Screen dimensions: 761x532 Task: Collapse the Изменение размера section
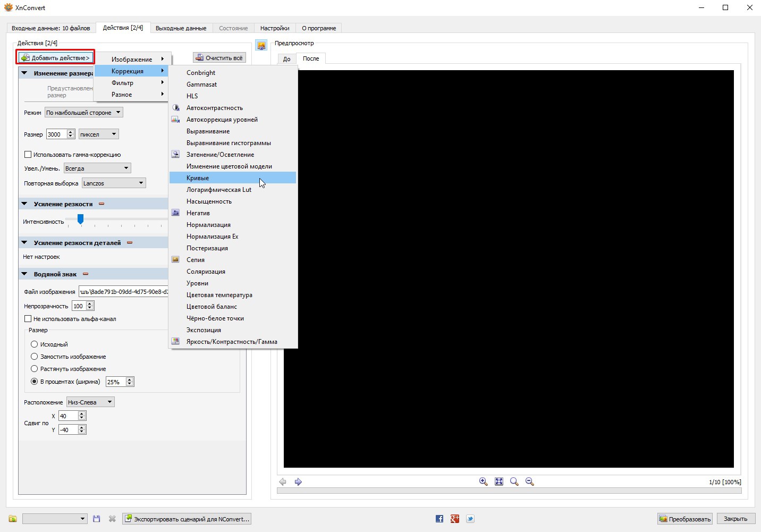24,73
